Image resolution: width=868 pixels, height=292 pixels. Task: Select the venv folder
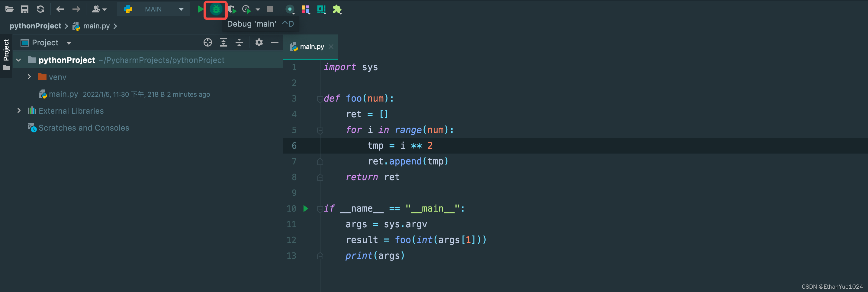pos(57,77)
